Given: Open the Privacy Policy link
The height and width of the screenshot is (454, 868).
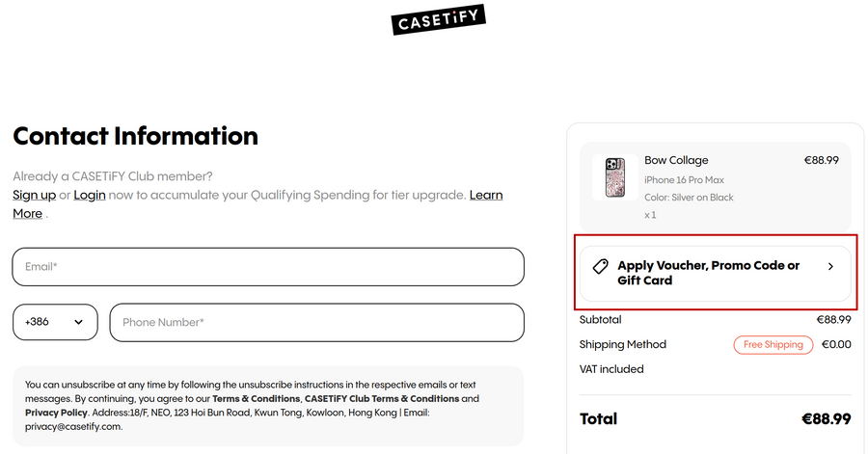Looking at the screenshot, I should click(x=57, y=413).
